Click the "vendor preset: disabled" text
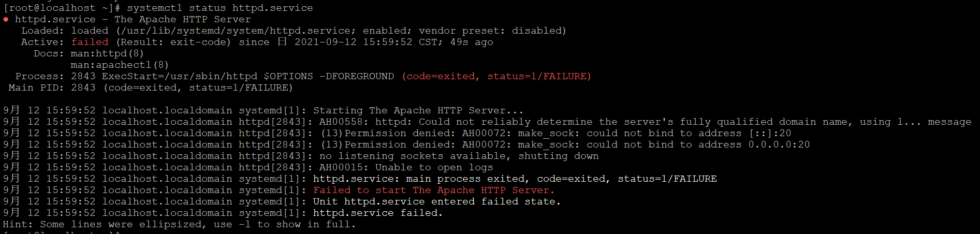Viewport: 980px width, 234px height. (492, 31)
